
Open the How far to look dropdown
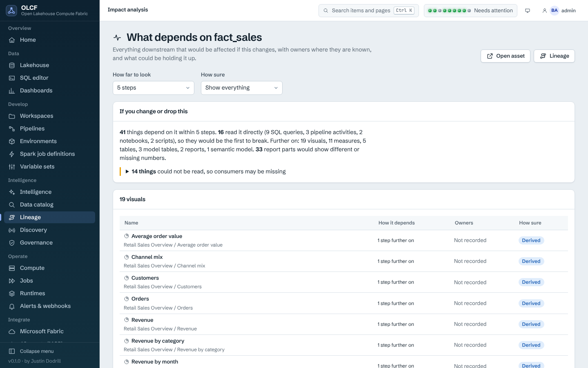click(154, 88)
